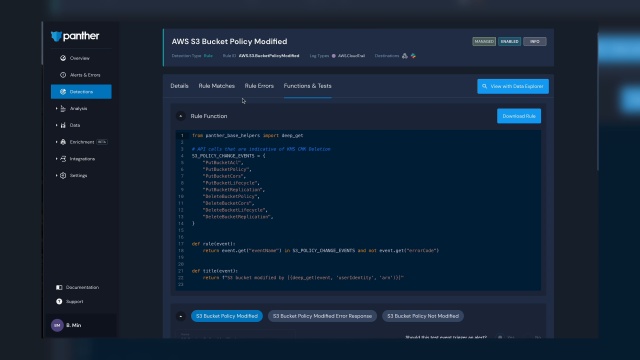Open Support help icon
This screenshot has width=640, height=360.
coord(59,301)
